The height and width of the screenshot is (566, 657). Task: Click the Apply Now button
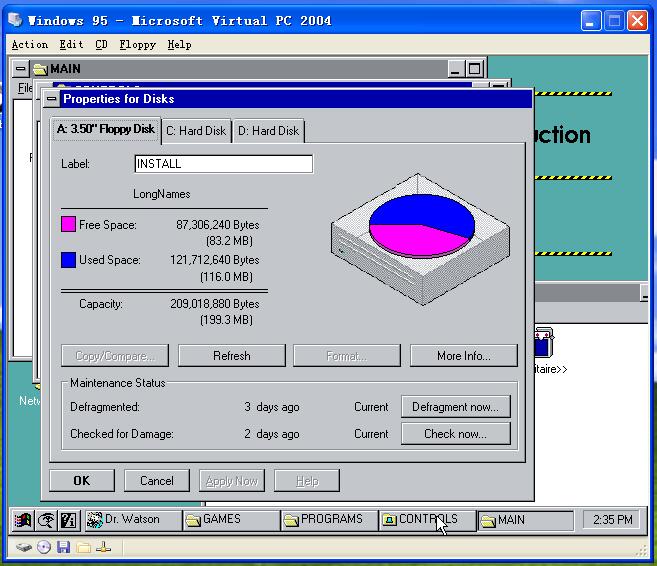click(x=232, y=481)
